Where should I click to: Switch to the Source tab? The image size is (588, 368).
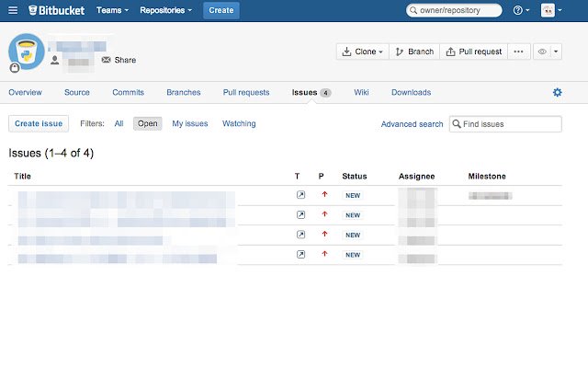(x=77, y=92)
